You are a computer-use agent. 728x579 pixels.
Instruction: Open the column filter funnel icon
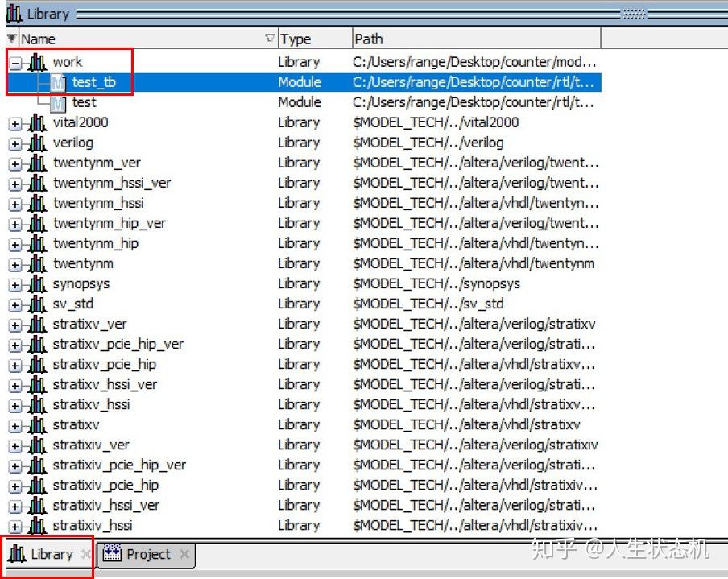point(12,38)
